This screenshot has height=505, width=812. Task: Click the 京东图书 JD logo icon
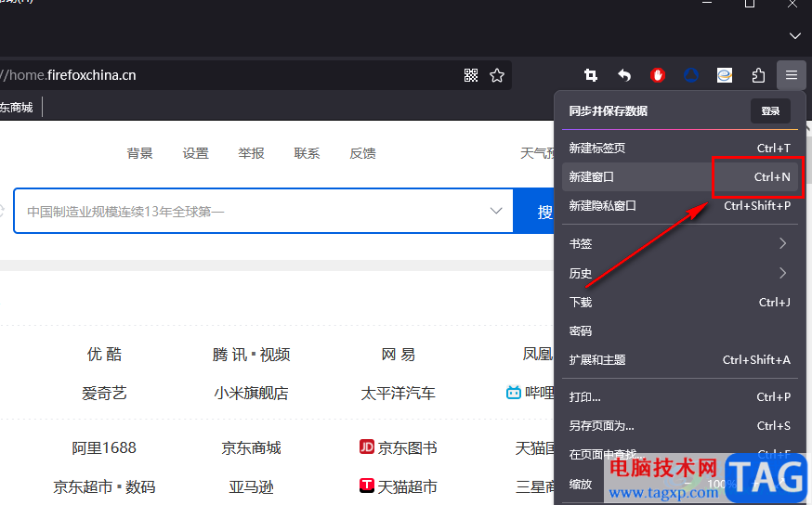tap(367, 447)
